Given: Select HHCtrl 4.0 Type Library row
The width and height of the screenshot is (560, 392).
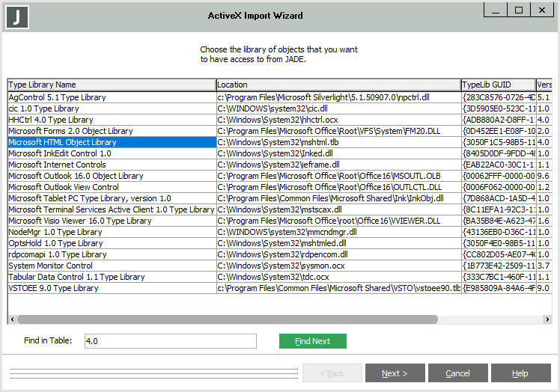Looking at the screenshot, I should pyautogui.click(x=112, y=120).
